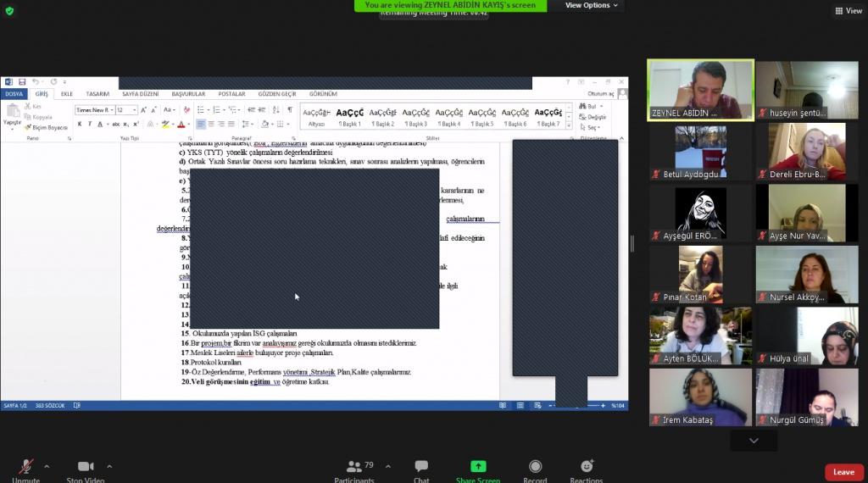The height and width of the screenshot is (483, 868).
Task: Unmute the microphone in Zoom
Action: coord(26,468)
